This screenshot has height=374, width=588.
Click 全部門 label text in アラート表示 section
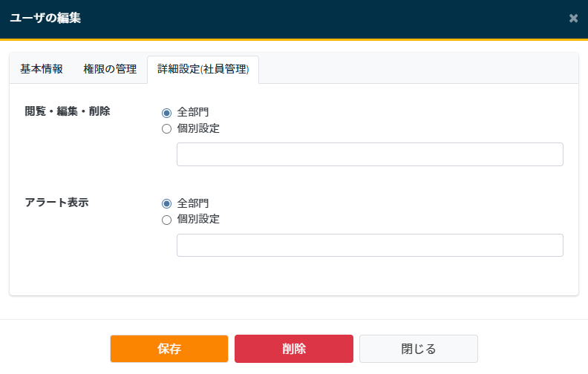pyautogui.click(x=193, y=203)
